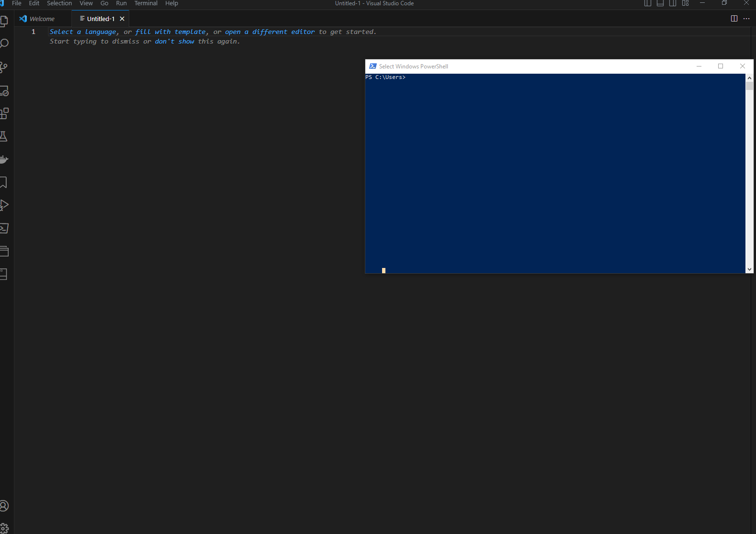Click the 'Untitled-1 - Visual Studio Code' title text
The width and height of the screenshot is (756, 534).
click(x=374, y=3)
